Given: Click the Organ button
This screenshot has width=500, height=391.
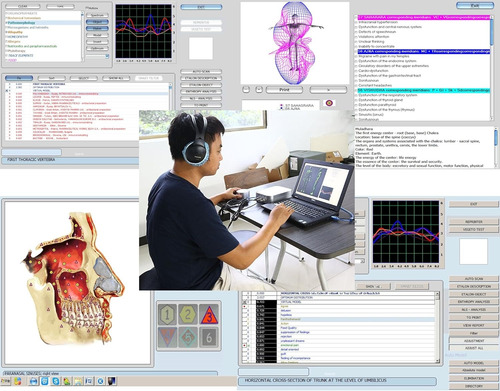Looking at the screenshot, I should point(97,22).
